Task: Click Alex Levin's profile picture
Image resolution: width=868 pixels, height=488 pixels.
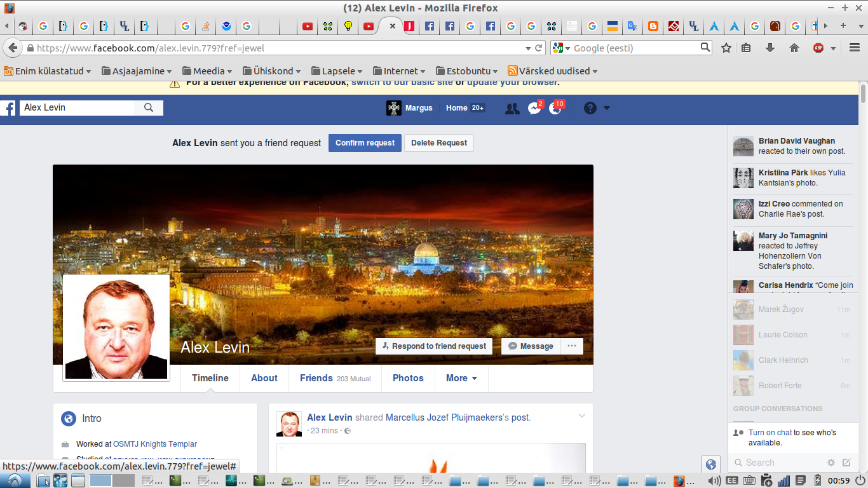Action: point(116,327)
